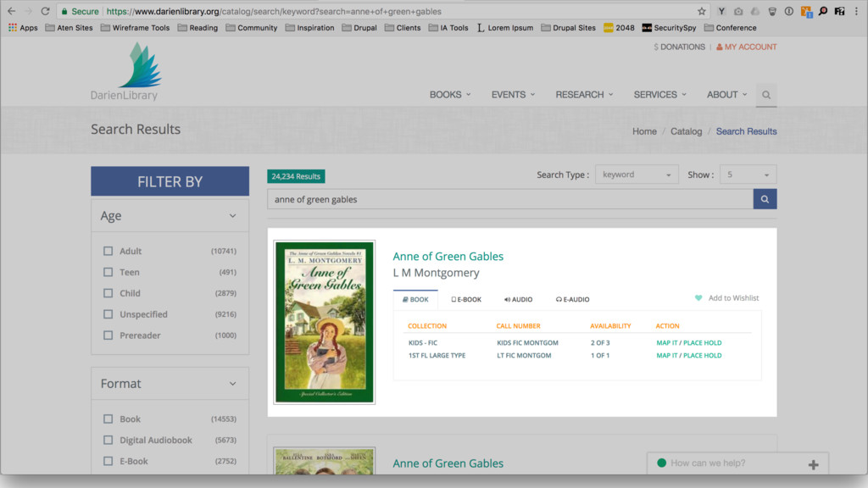Image resolution: width=868 pixels, height=488 pixels.
Task: Collapse the Format filter section
Action: point(232,384)
